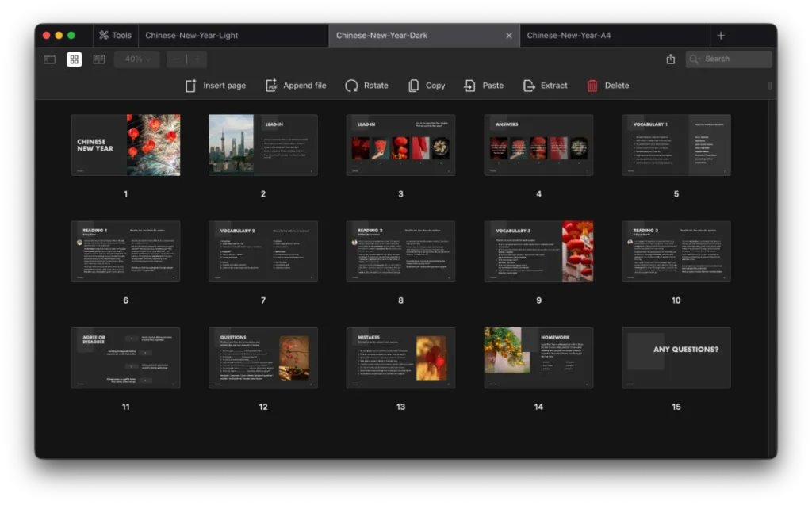Image resolution: width=812 pixels, height=505 pixels.
Task: Delete pages using red trash icon
Action: 592,86
